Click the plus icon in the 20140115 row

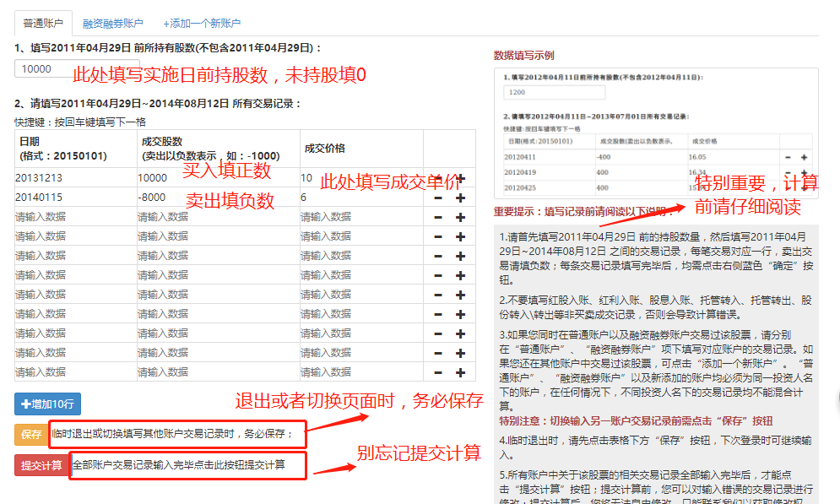point(460,198)
